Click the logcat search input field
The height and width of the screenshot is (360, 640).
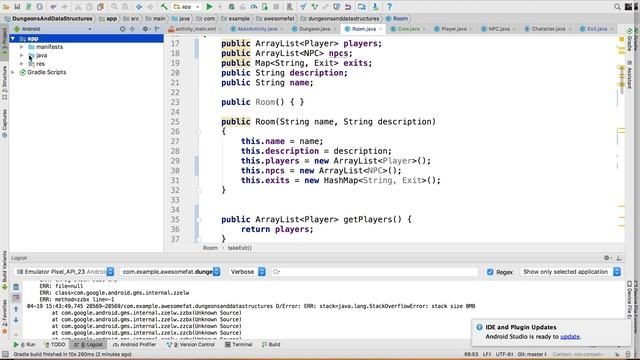pyautogui.click(x=375, y=272)
